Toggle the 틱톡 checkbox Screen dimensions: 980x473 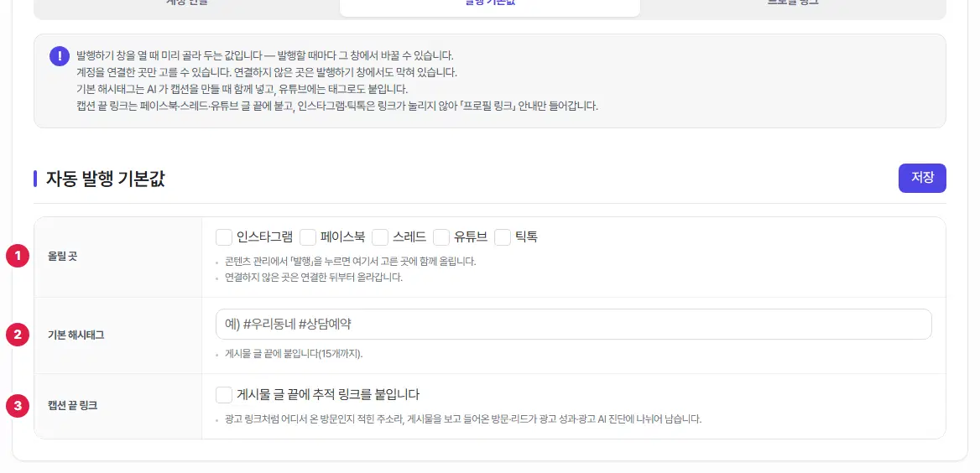click(x=503, y=237)
